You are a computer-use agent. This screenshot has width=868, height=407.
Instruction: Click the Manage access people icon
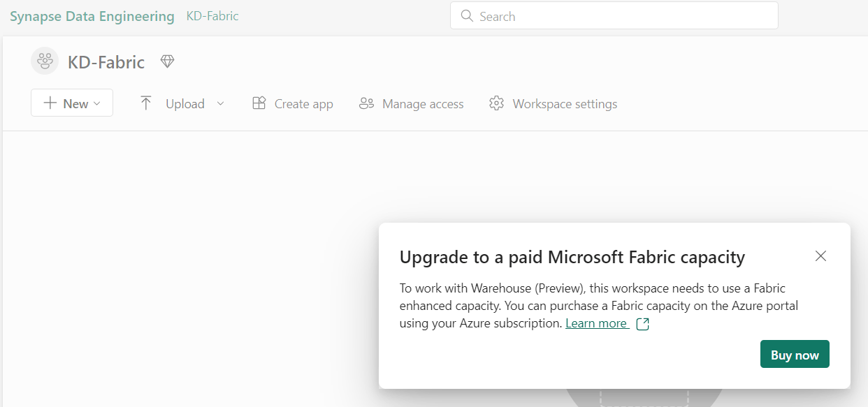coord(366,103)
